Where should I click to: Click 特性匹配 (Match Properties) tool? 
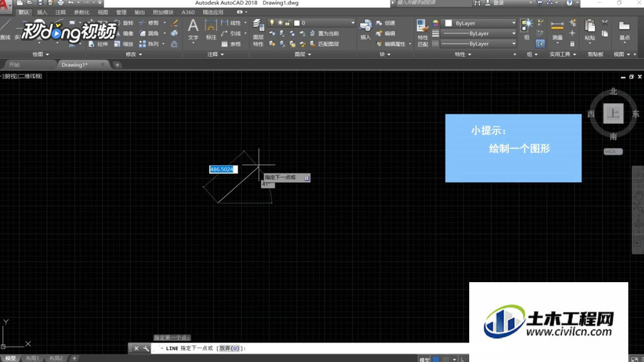pos(423,33)
